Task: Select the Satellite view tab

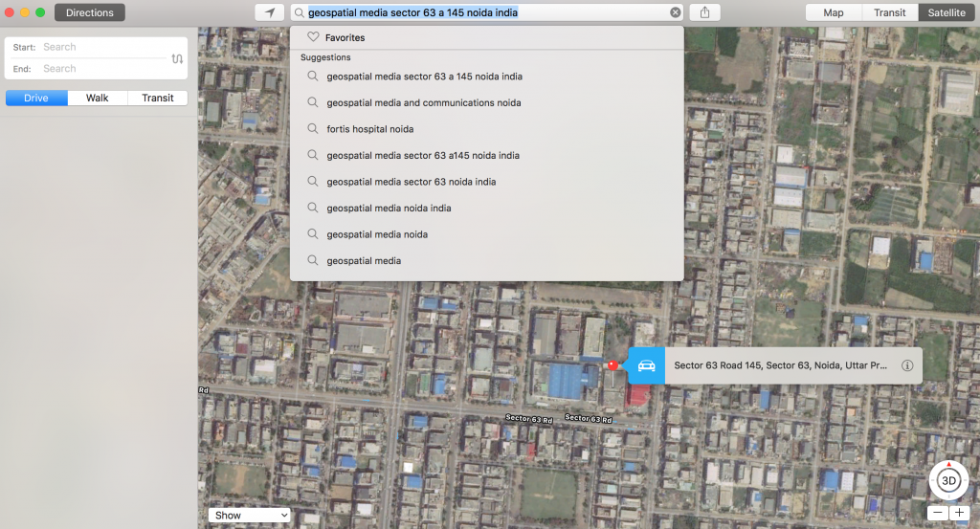Action: (947, 12)
